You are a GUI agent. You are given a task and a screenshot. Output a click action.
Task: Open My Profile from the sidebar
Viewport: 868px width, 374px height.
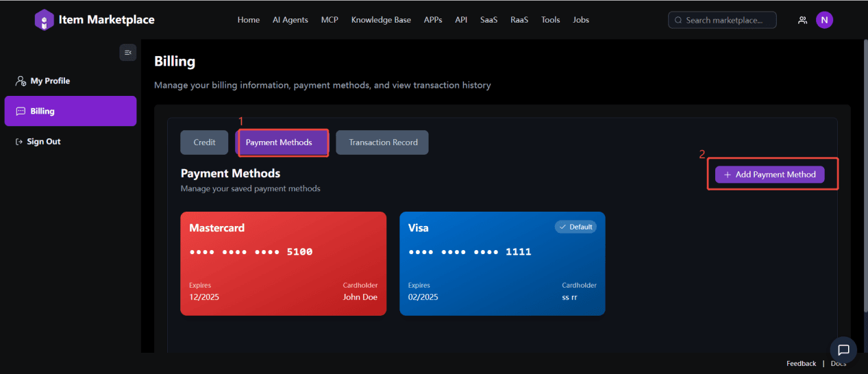click(49, 81)
